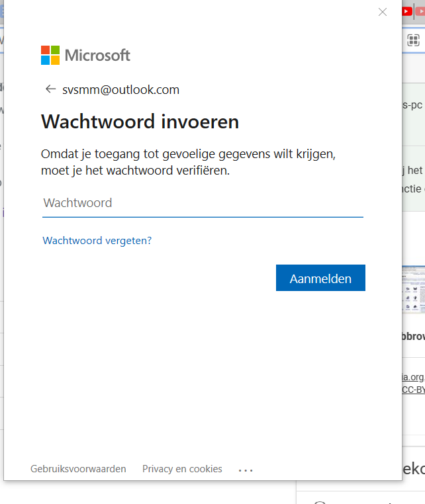425x504 pixels.
Task: Open the Privacy en cookies link
Action: click(182, 469)
